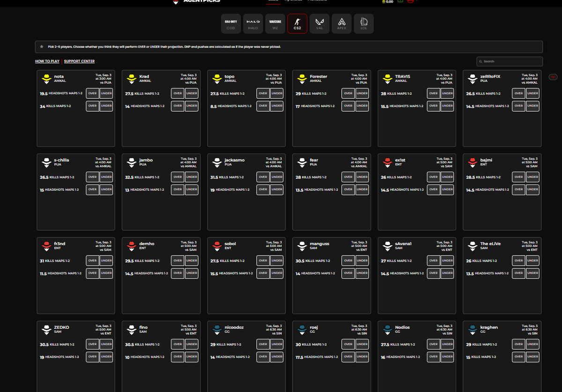Screen dimensions: 562x392
Task: Click the green deposit icon in the header
Action: coord(400,2)
